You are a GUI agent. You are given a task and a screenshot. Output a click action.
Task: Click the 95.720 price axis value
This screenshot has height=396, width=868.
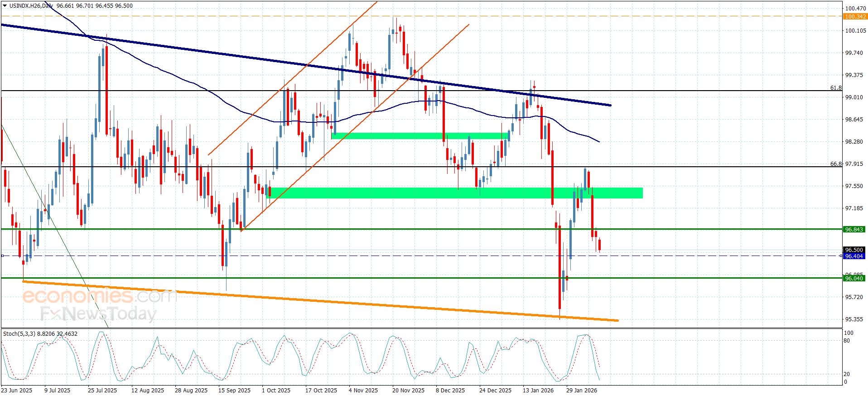click(854, 297)
